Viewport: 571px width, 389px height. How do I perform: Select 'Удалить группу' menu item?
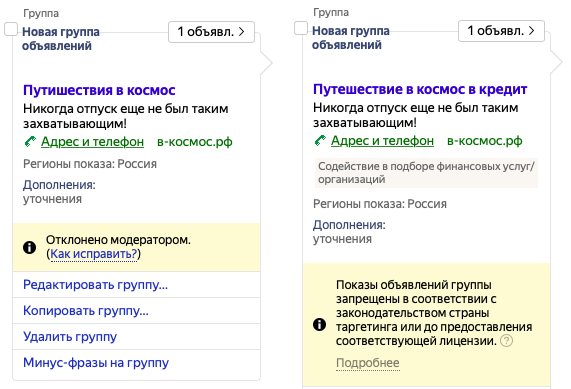tap(70, 337)
